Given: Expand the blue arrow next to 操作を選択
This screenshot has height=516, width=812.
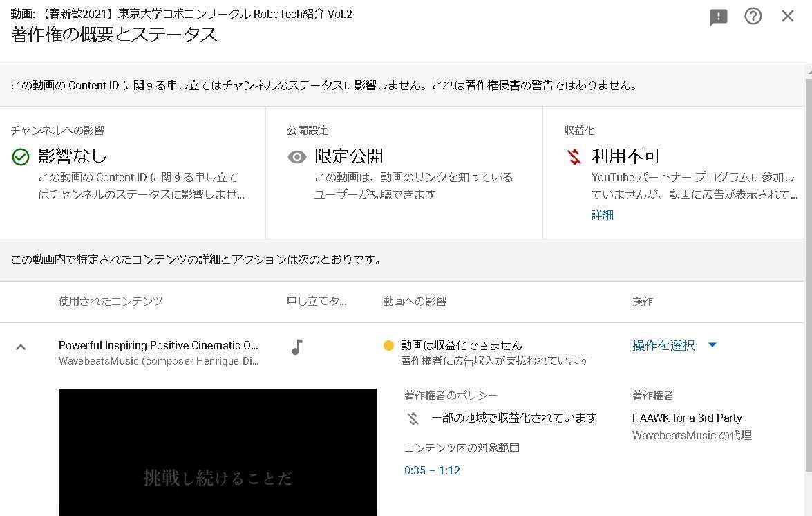Looking at the screenshot, I should 712,345.
